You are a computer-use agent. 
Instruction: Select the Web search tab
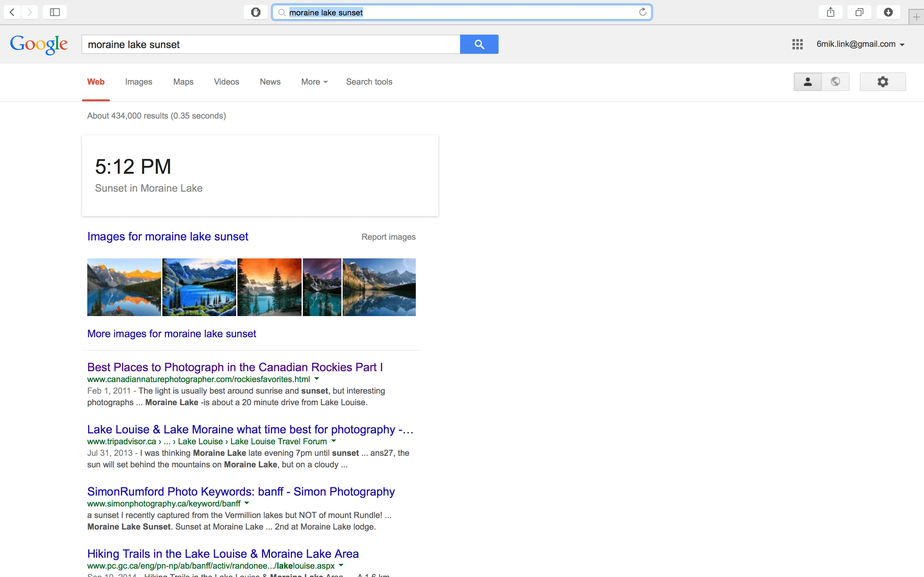tap(96, 82)
